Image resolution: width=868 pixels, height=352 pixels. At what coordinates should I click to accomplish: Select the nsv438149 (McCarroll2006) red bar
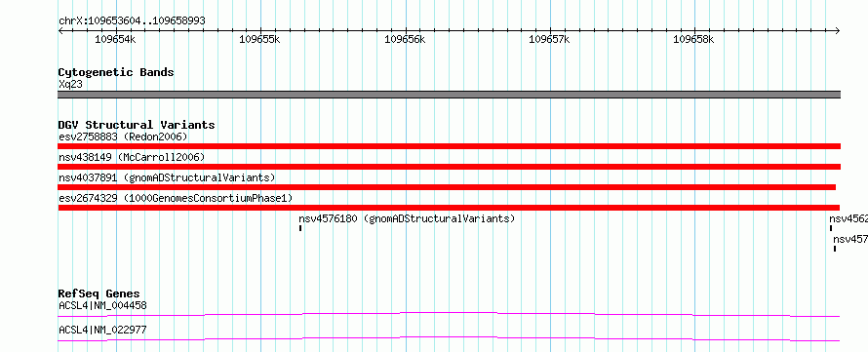[449, 167]
